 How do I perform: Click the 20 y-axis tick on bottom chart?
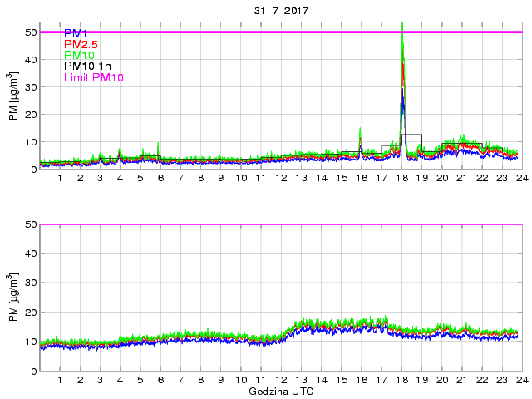tap(30, 313)
